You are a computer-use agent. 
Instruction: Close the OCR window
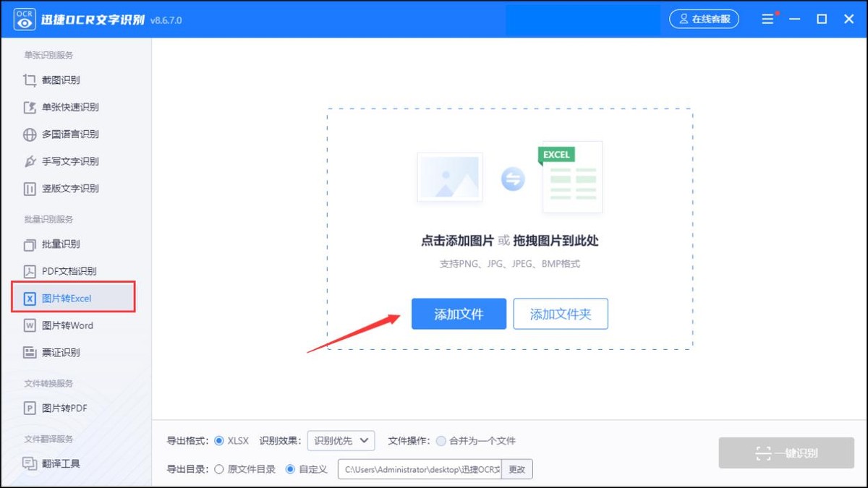coord(849,20)
